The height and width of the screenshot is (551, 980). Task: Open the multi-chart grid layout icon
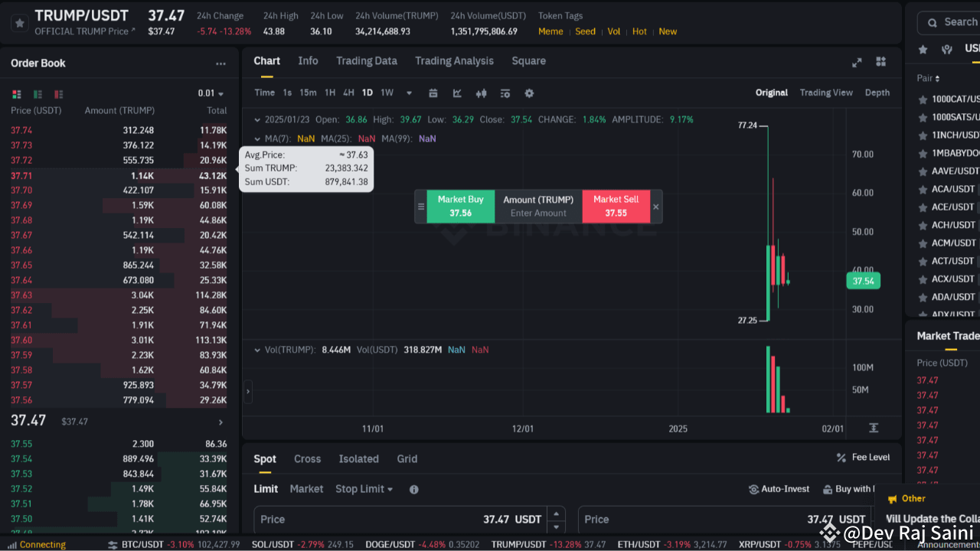coord(881,62)
